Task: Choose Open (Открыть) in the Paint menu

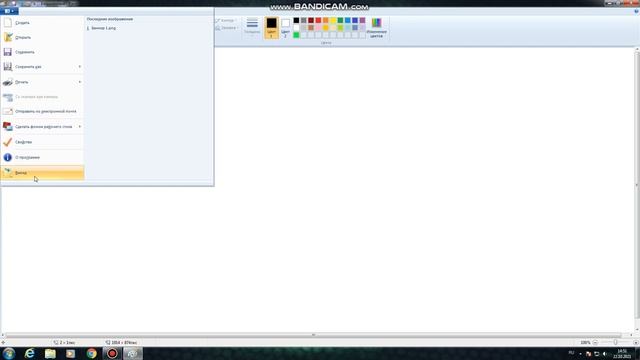Action: click(42, 37)
